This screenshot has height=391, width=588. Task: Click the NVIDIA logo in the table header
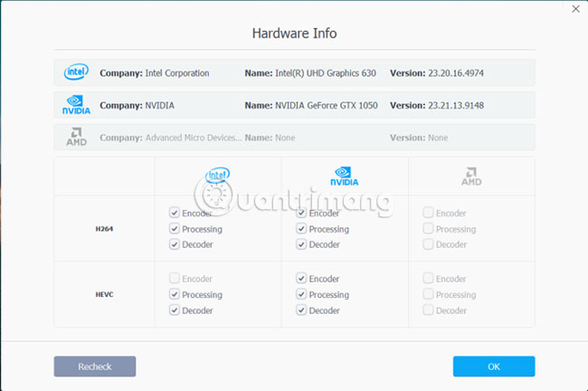pos(345,176)
